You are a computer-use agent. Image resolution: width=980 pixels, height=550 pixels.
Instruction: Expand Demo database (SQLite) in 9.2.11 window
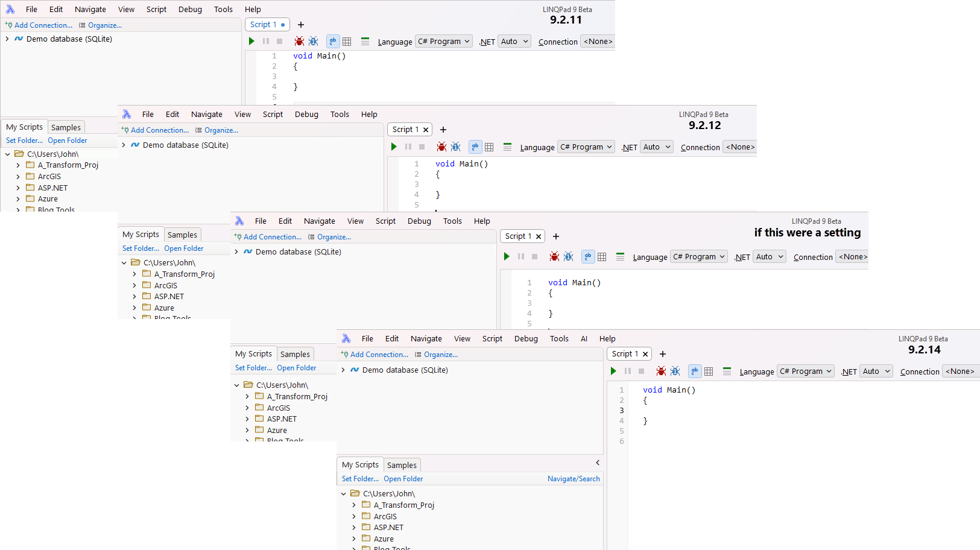7,39
